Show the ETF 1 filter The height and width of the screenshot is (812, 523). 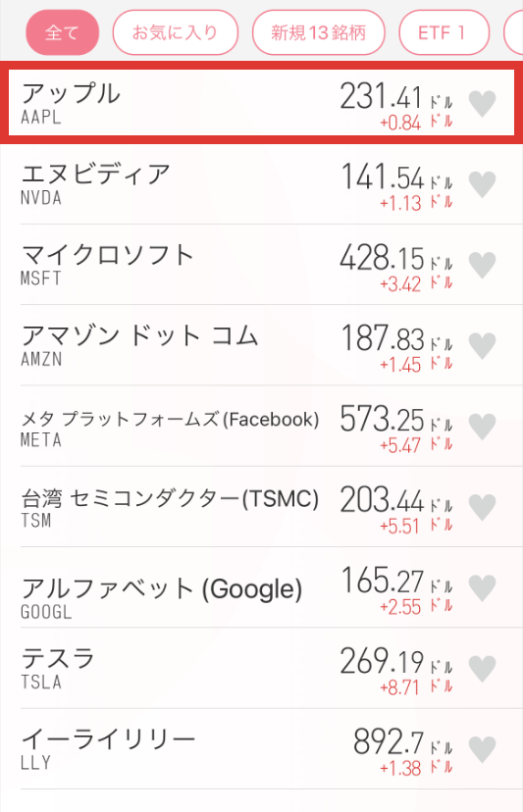click(444, 32)
